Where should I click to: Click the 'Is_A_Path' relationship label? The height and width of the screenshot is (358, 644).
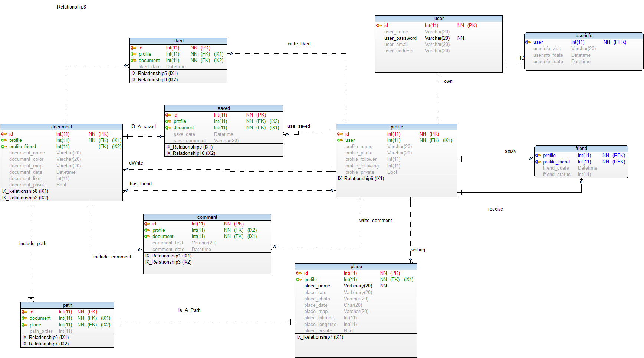coord(189,310)
